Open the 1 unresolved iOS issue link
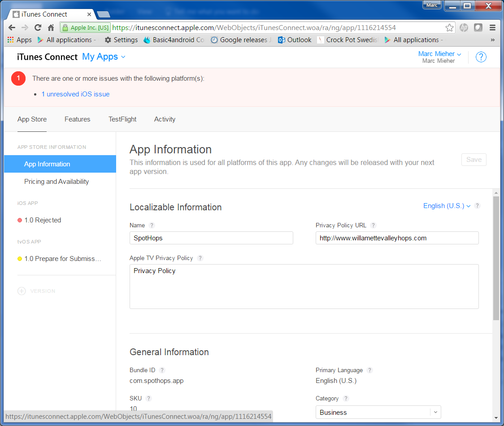This screenshot has width=504, height=426. click(75, 94)
